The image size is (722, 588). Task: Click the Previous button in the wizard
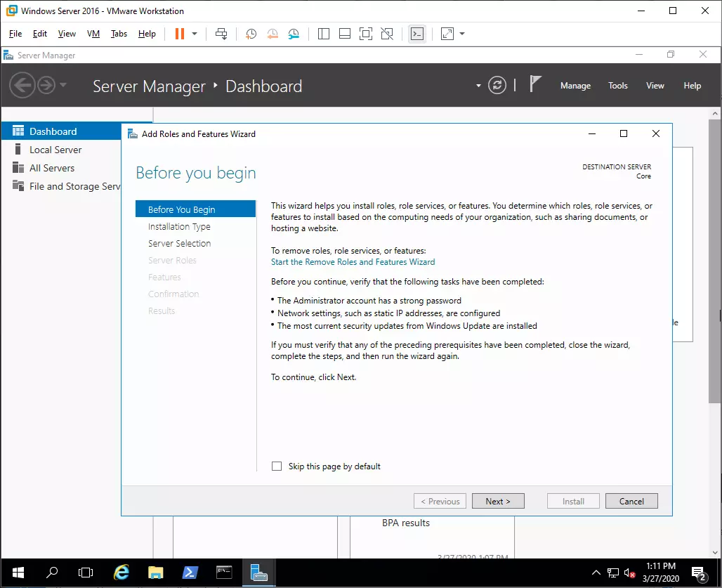[x=440, y=501]
